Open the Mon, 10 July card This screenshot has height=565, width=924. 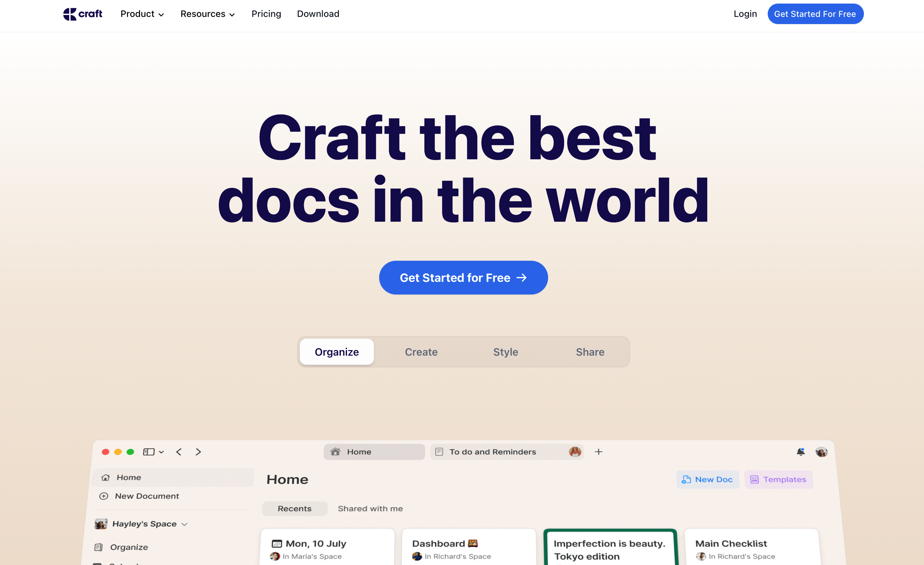coord(327,547)
